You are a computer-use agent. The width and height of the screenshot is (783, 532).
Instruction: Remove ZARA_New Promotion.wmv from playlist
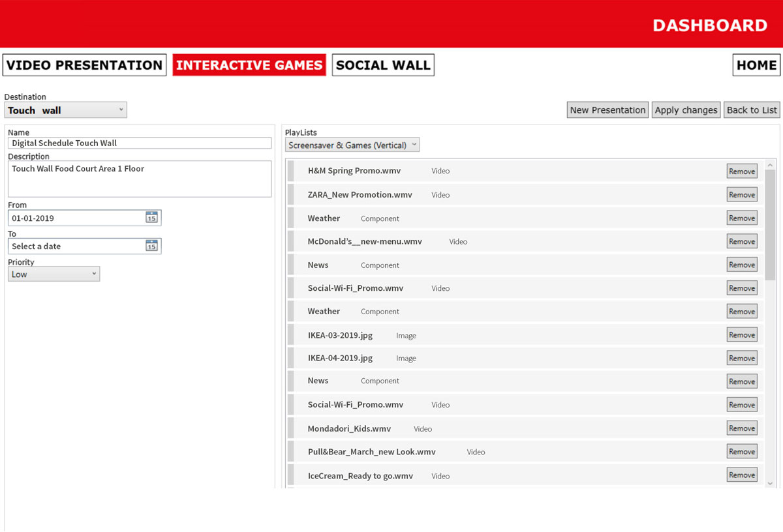point(742,195)
